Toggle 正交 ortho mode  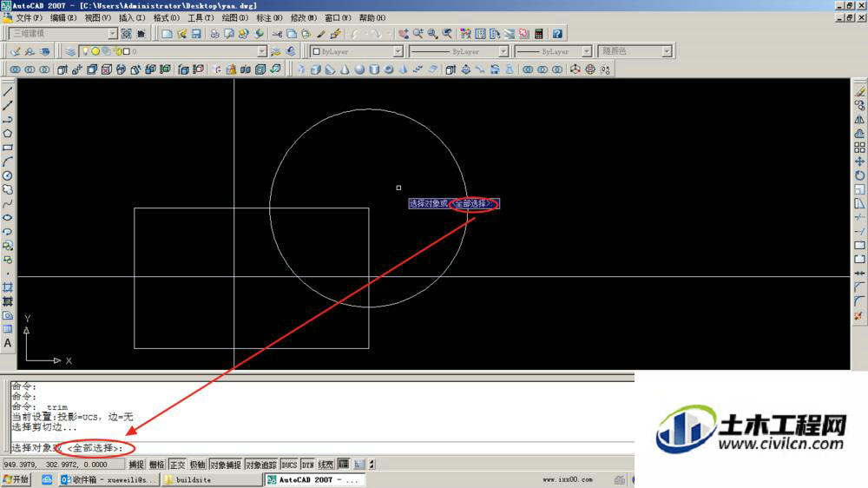click(x=177, y=465)
